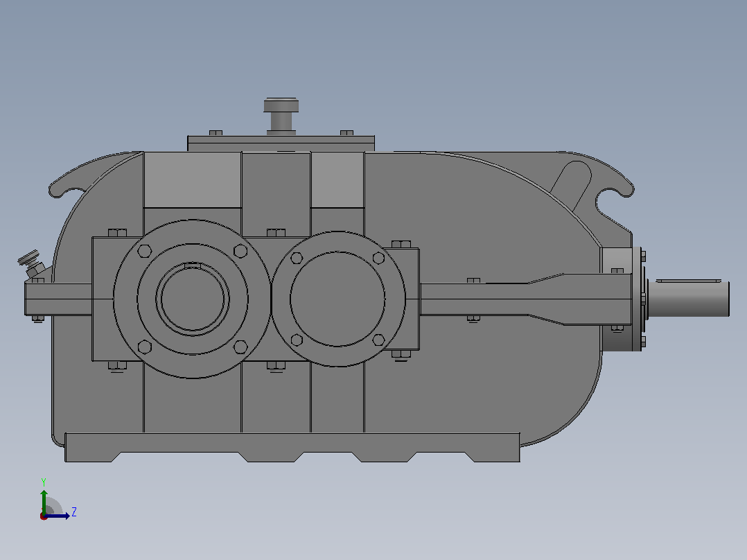Pick the inspection cover plate under the breather
The width and height of the screenshot is (747, 560).
(x=281, y=143)
